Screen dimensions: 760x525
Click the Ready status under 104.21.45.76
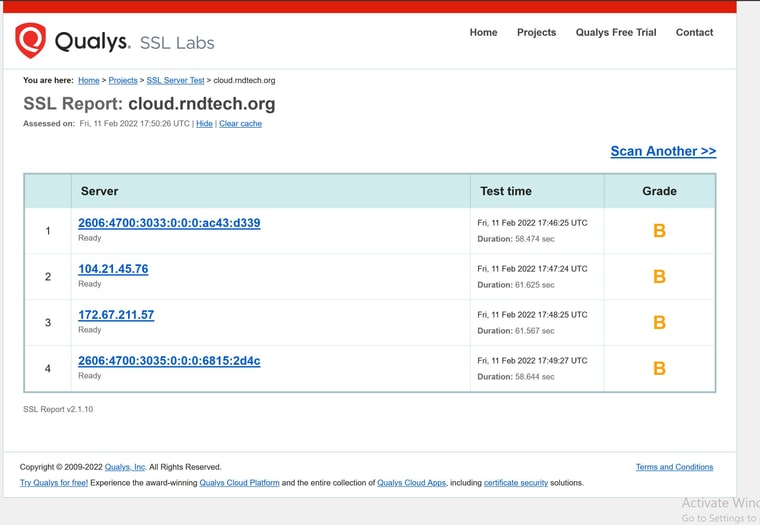pos(90,284)
